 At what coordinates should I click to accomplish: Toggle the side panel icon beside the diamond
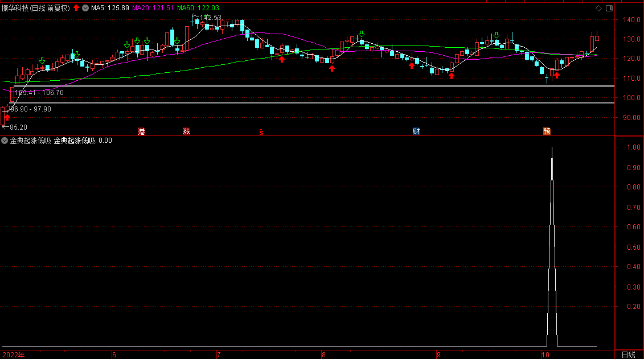(609, 8)
